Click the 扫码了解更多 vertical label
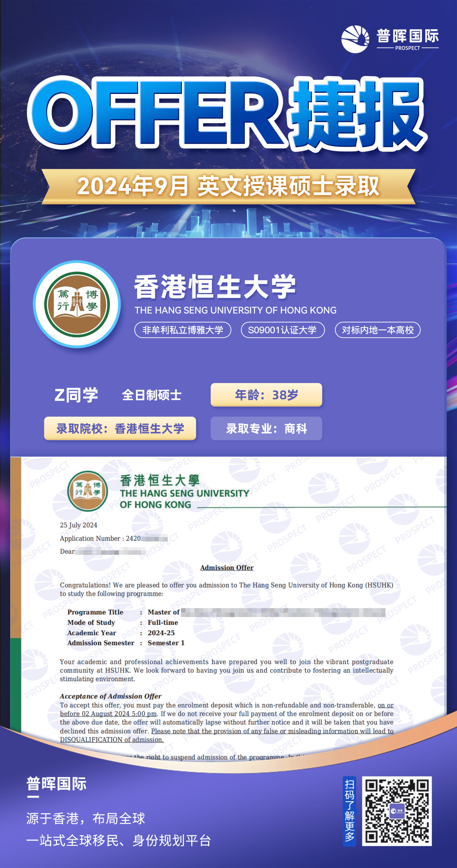 (349, 811)
